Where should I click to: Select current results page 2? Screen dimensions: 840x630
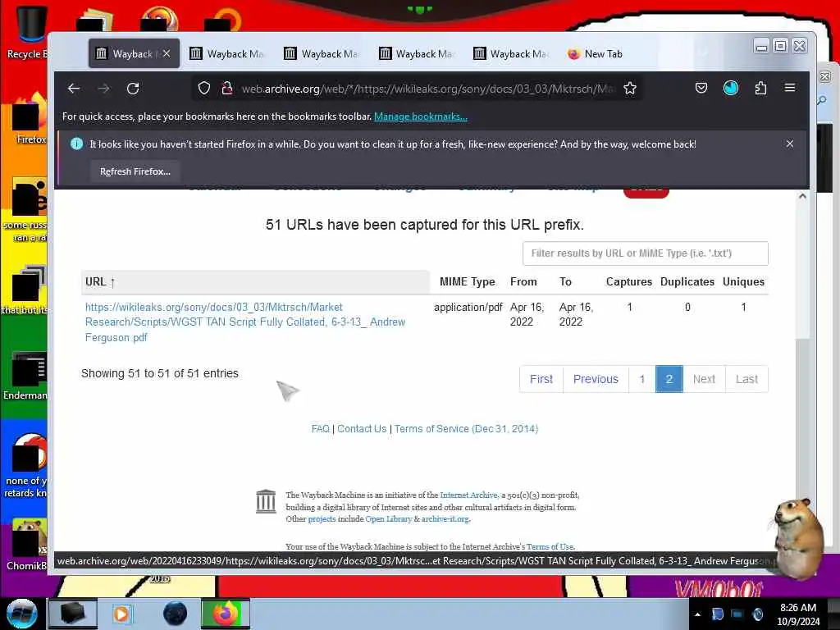669,379
